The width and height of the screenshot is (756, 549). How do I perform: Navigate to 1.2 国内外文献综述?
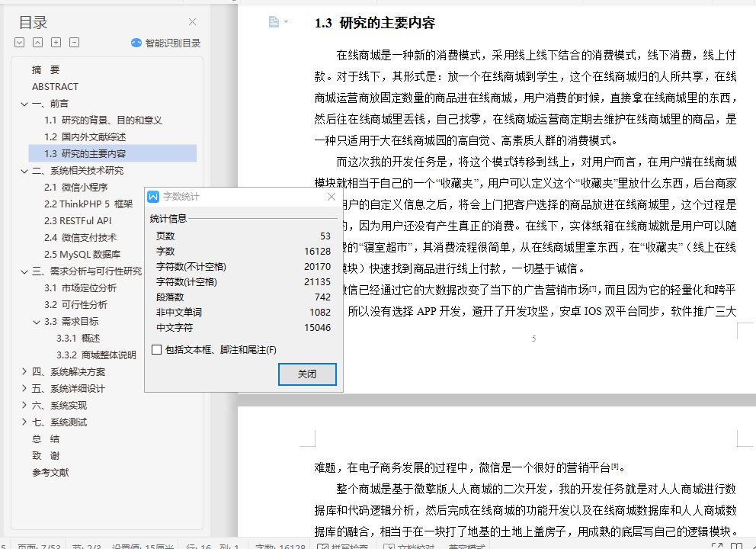point(85,137)
